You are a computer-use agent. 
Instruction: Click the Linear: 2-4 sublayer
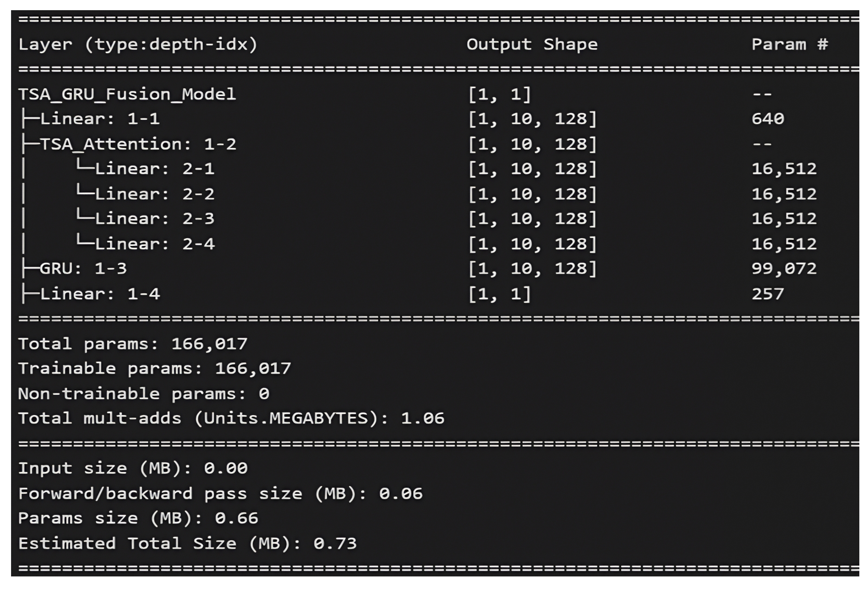tap(154, 244)
